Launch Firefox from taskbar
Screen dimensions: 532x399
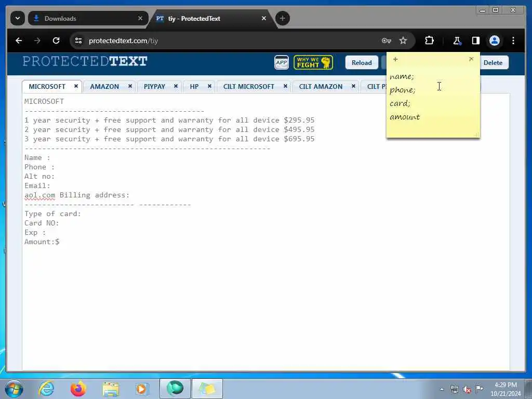click(x=78, y=389)
